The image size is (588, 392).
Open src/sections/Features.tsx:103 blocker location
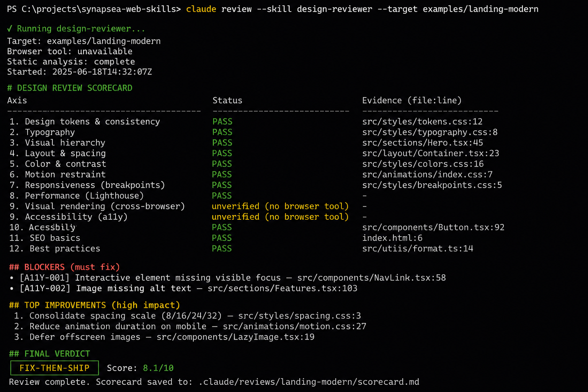coord(283,289)
